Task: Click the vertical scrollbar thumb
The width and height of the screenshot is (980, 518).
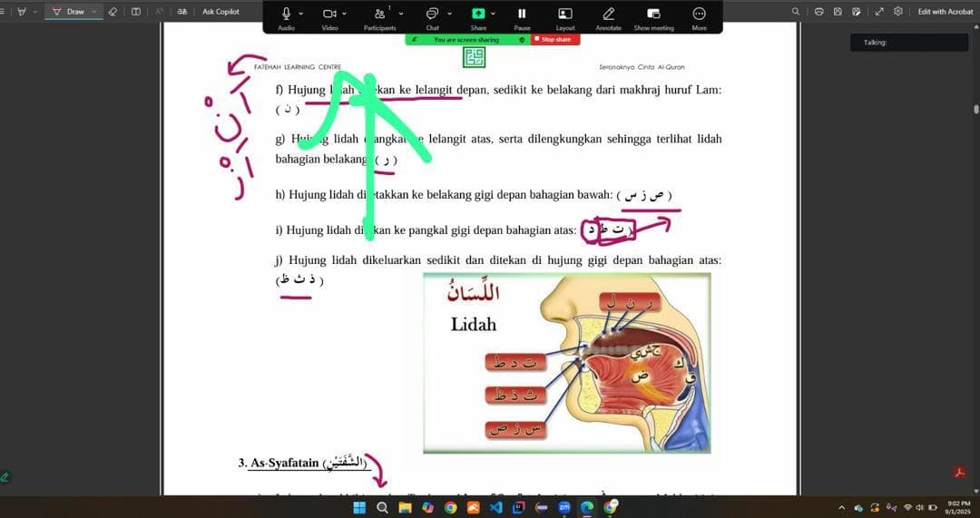Action: click(975, 109)
